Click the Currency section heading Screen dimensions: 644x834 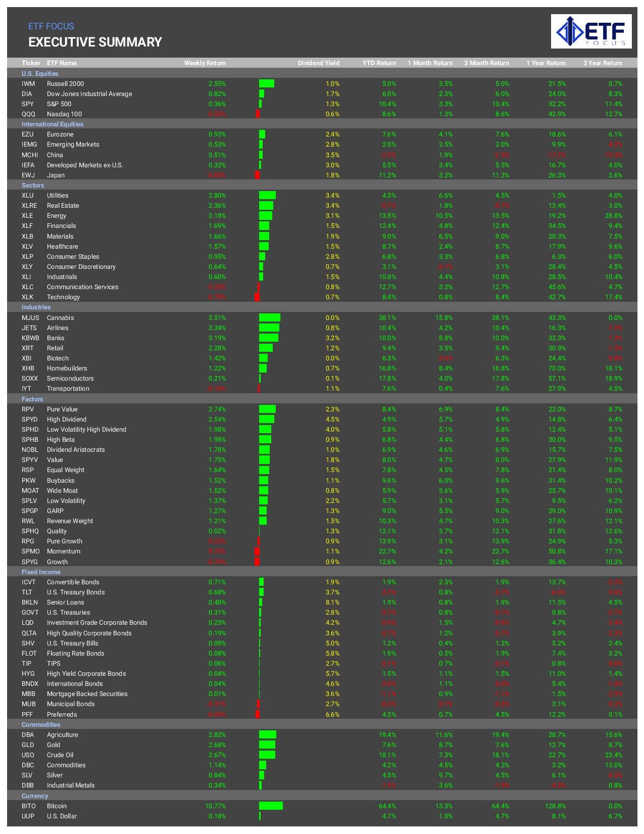pos(35,796)
